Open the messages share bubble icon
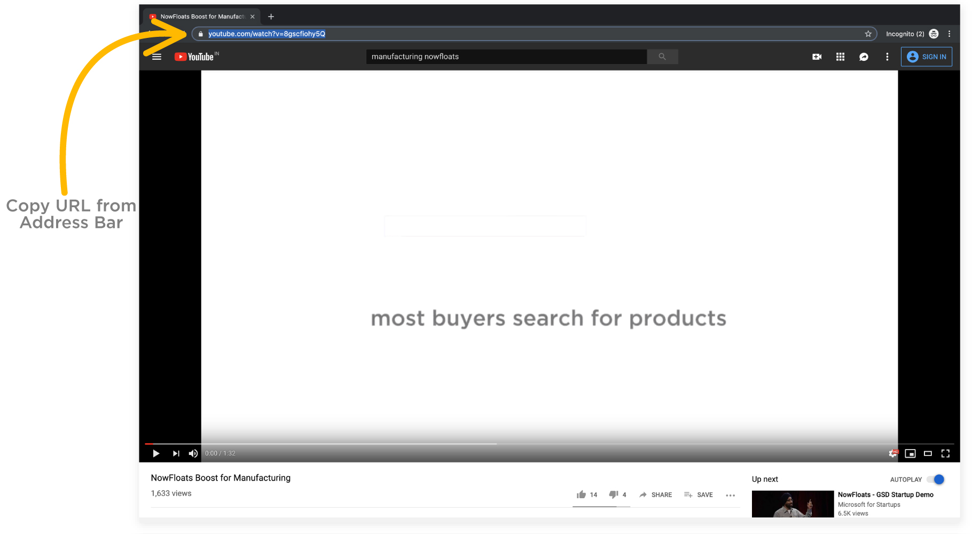This screenshot has height=534, width=980. 864,57
